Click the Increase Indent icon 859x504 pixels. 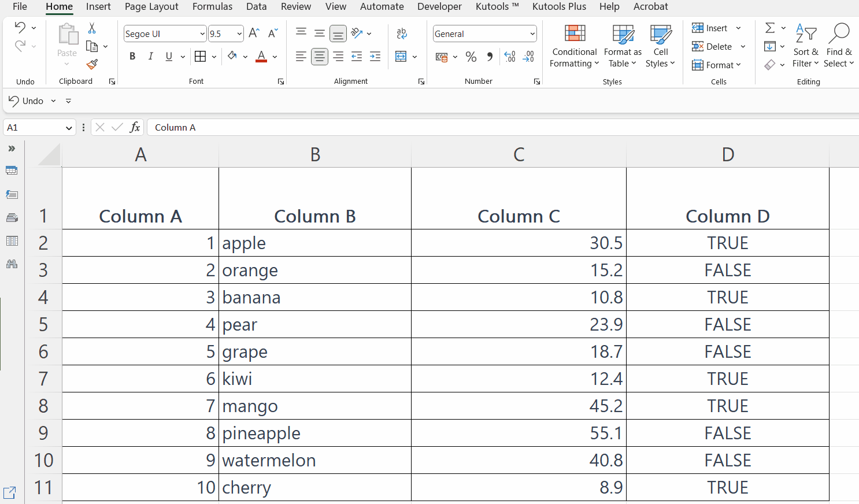pyautogui.click(x=375, y=57)
